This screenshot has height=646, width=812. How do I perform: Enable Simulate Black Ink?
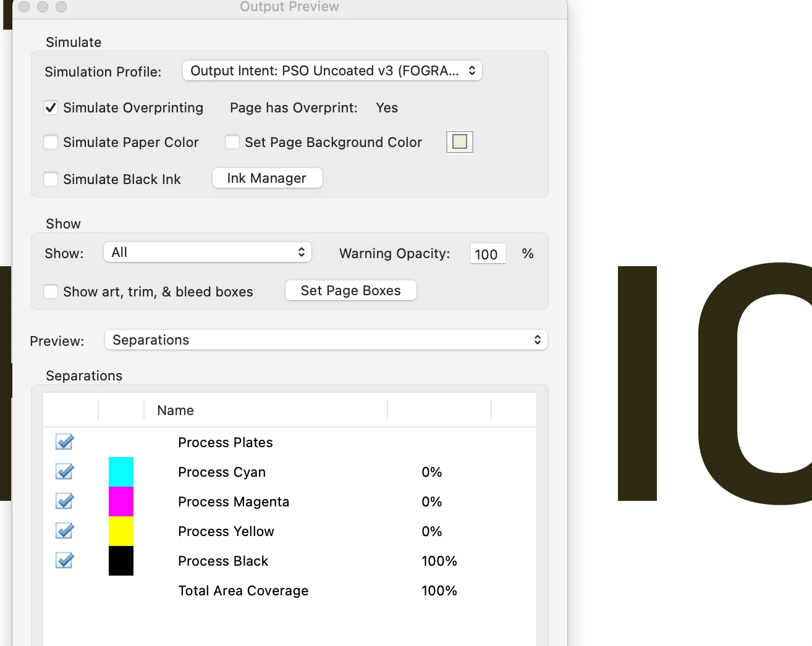click(x=51, y=179)
